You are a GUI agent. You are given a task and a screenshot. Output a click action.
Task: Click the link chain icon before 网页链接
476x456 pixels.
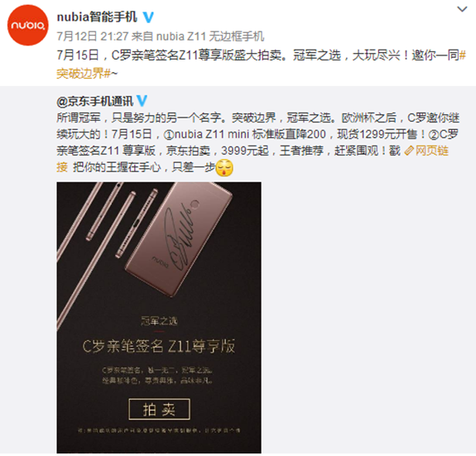[x=409, y=151]
